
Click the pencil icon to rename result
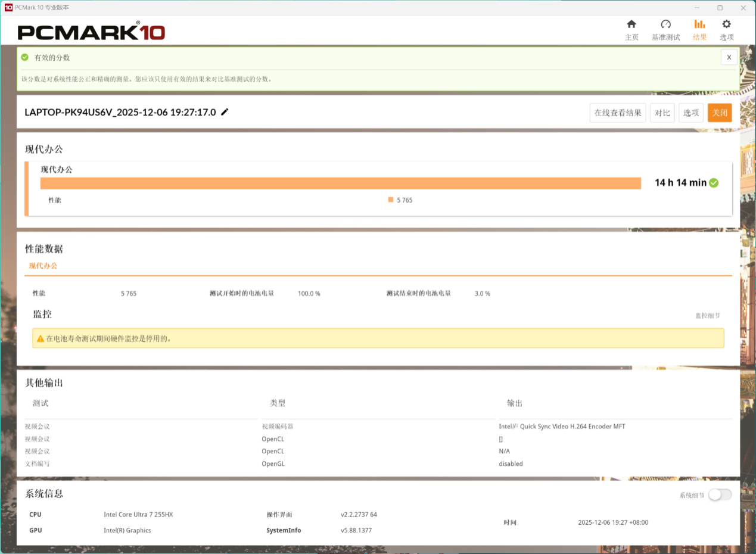point(225,112)
